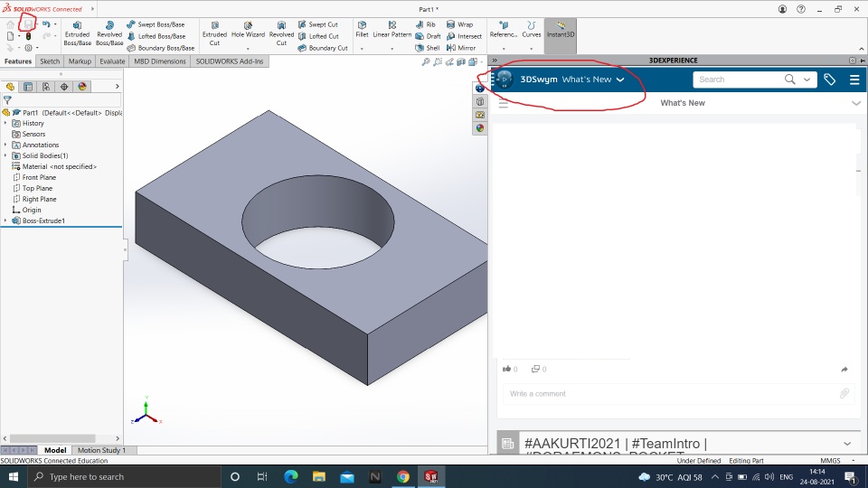Image resolution: width=868 pixels, height=488 pixels.
Task: Open the hamburger menu in 3DEXPERIENCE header
Action: 854,80
